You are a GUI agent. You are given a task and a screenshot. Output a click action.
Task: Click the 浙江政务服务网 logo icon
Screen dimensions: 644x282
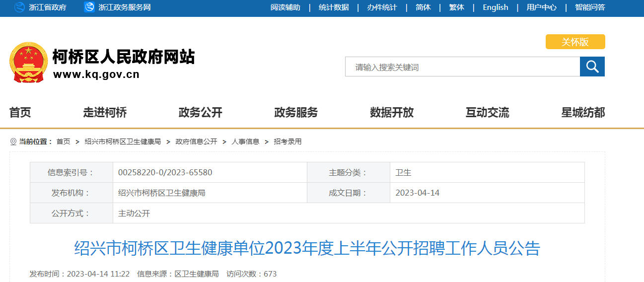tap(89, 7)
